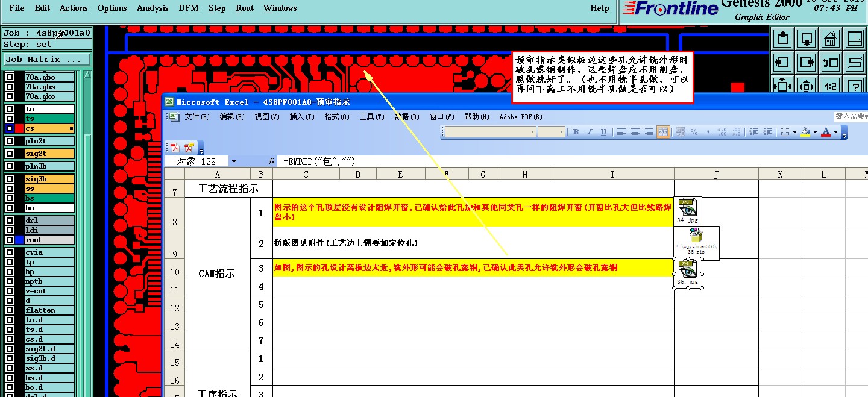This screenshot has width=868, height=397.
Task: Open the font size dropdown in Excel
Action: 561,132
